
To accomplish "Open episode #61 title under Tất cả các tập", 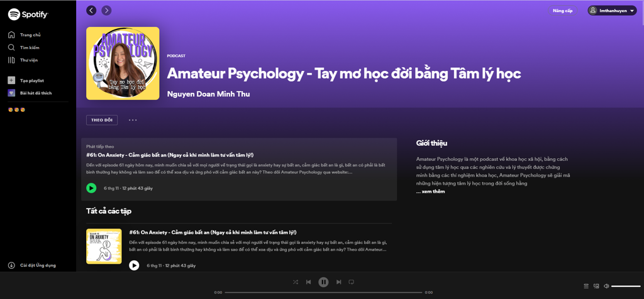I will coord(213,232).
